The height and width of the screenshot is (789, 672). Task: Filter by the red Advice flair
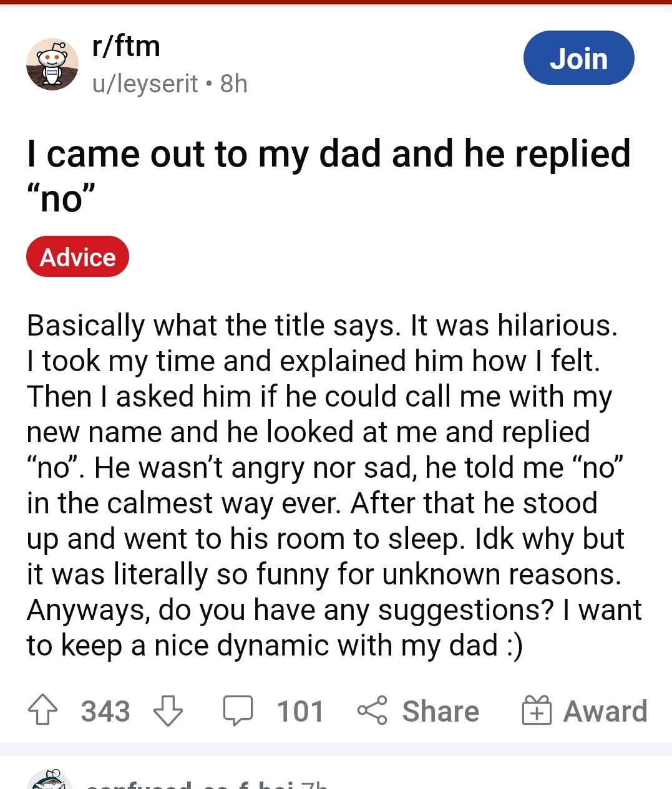tap(77, 256)
